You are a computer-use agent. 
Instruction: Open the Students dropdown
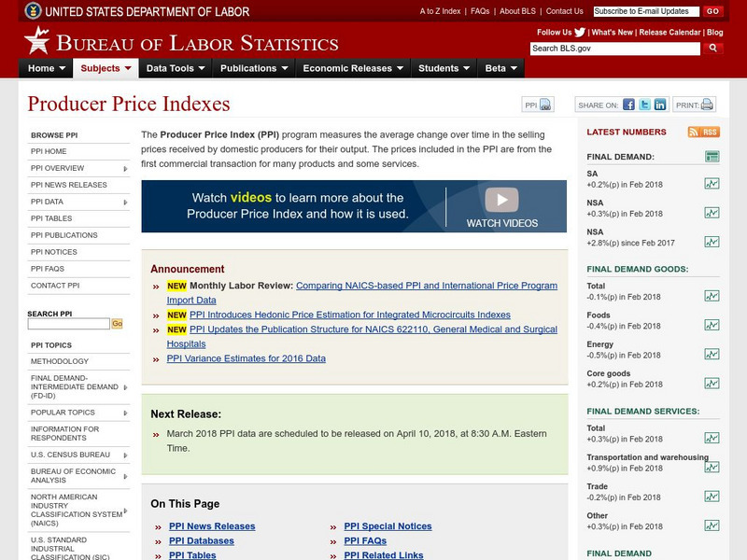tap(444, 68)
